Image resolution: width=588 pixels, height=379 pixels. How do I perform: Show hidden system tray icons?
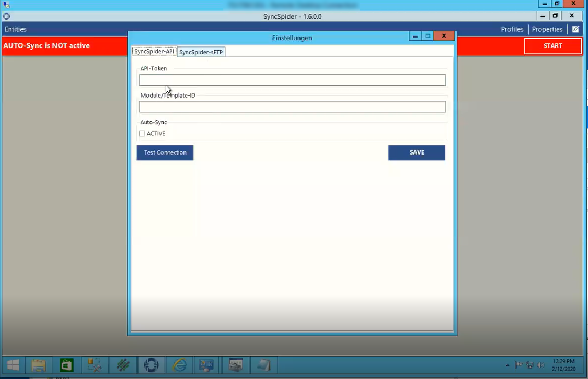[x=508, y=365]
